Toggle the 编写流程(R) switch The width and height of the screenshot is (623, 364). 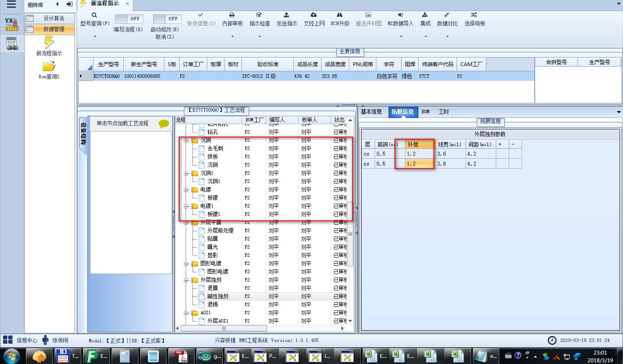(128, 19)
